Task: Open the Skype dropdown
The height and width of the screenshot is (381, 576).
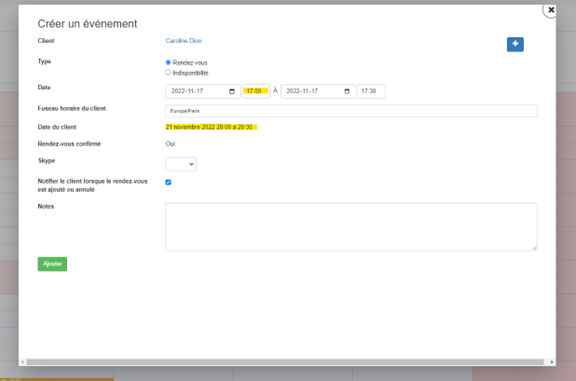Action: [181, 164]
